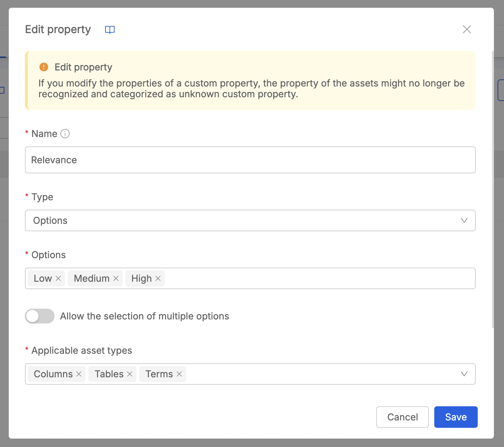
Task: Click the dialog vertical scrollbar
Action: pyautogui.click(x=493, y=189)
